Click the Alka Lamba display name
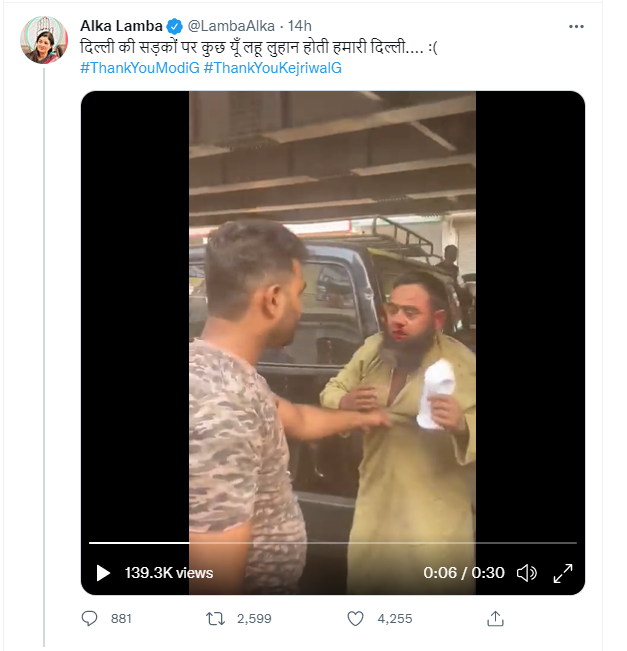 click(x=121, y=26)
